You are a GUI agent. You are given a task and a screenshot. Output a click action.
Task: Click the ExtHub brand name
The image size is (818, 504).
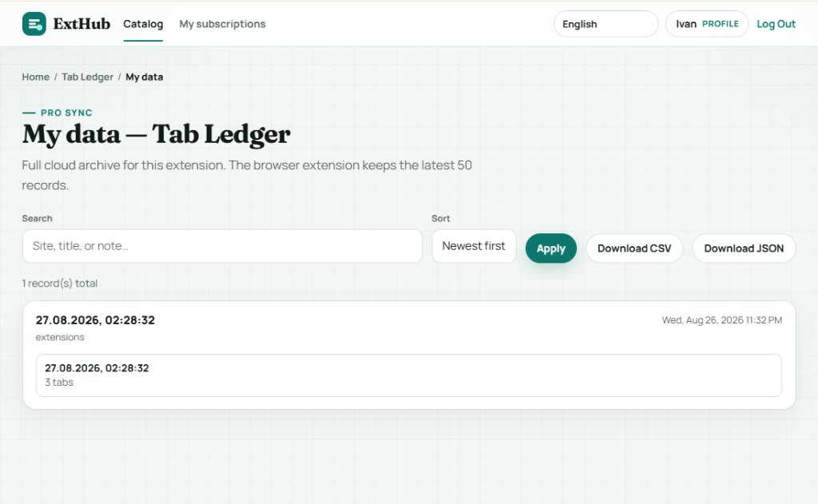tap(81, 24)
